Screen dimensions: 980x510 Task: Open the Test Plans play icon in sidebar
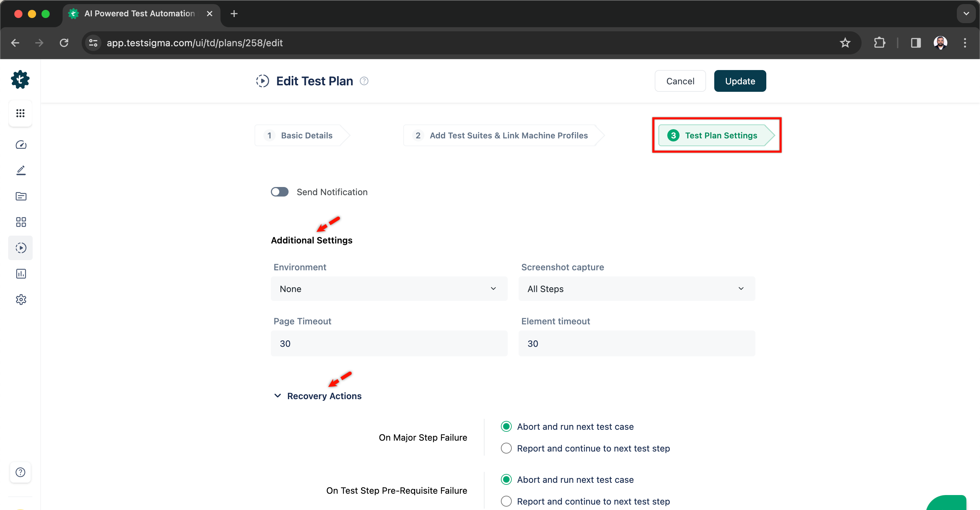pos(21,248)
